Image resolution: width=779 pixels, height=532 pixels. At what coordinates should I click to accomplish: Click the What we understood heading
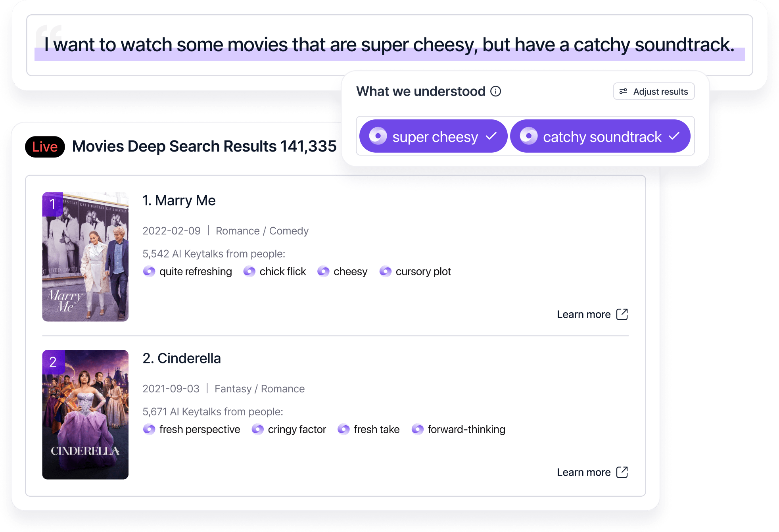(x=421, y=91)
